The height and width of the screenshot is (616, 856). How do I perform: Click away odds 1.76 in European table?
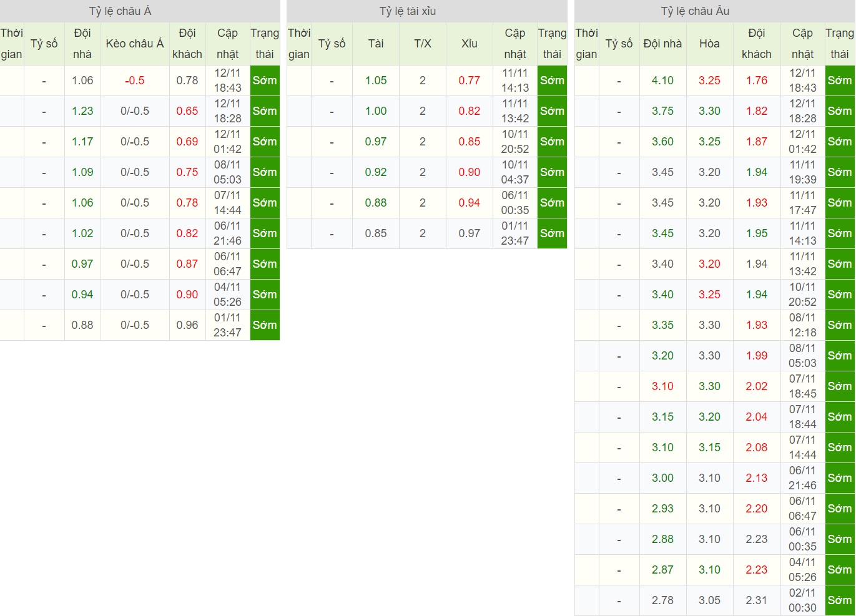[x=757, y=81]
